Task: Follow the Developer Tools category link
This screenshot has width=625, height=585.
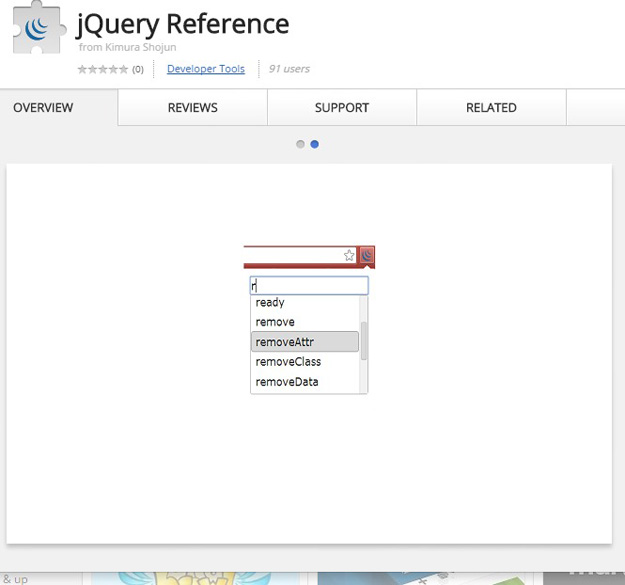Action: (x=206, y=69)
